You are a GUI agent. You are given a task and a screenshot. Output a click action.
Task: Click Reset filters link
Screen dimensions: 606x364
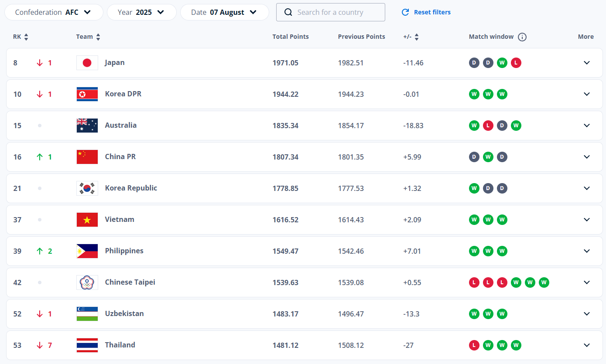426,12
